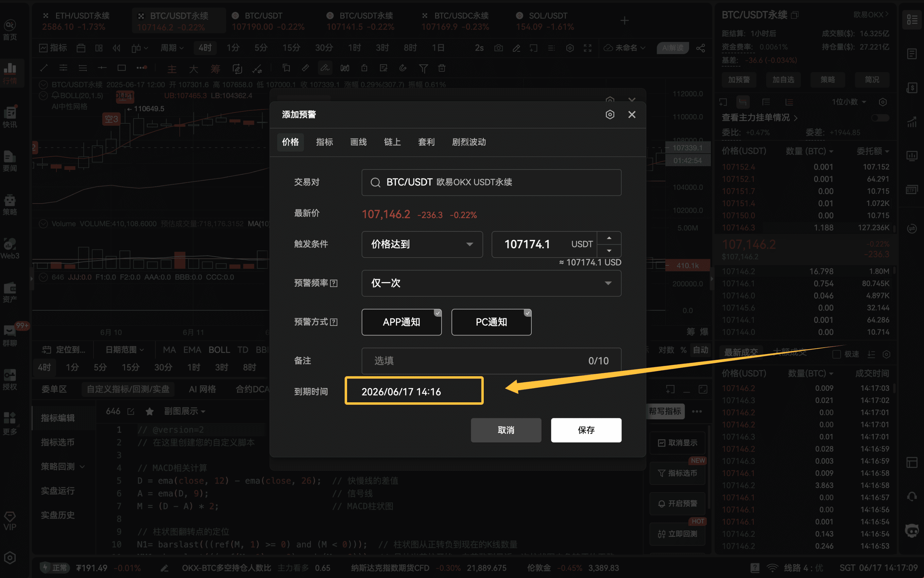The height and width of the screenshot is (578, 924).
Task: Open the 委托额 column dropdown
Action: (873, 152)
